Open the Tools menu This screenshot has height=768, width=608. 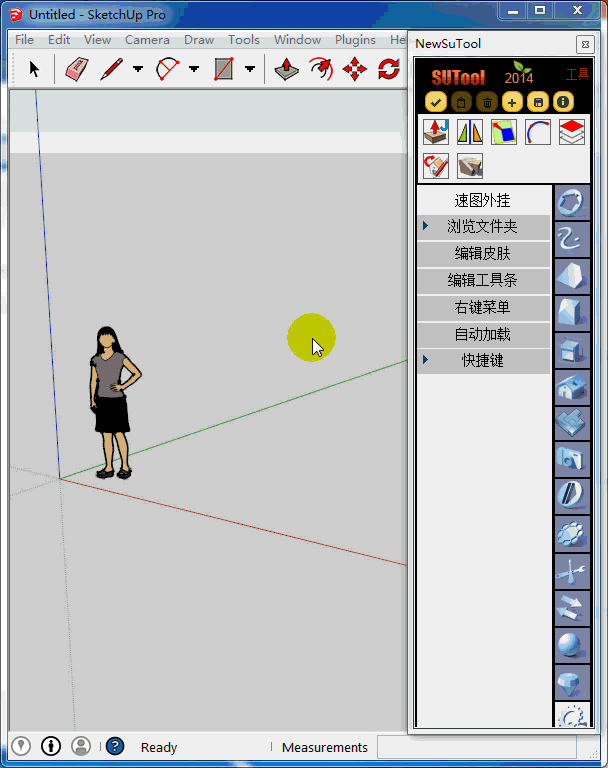[244, 40]
